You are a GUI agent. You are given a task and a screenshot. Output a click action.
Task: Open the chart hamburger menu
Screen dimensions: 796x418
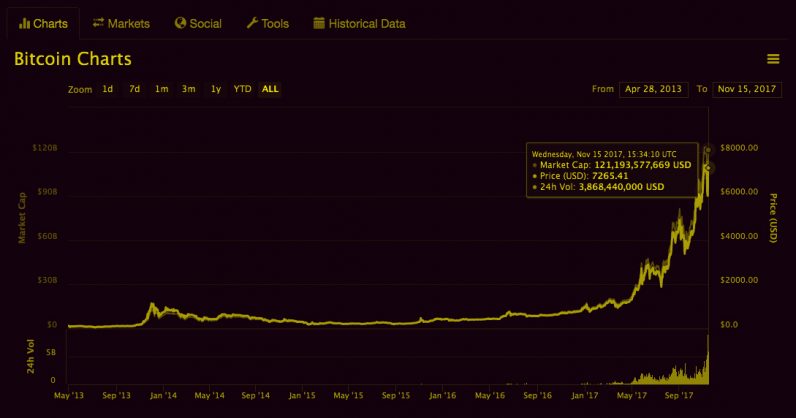click(x=773, y=59)
